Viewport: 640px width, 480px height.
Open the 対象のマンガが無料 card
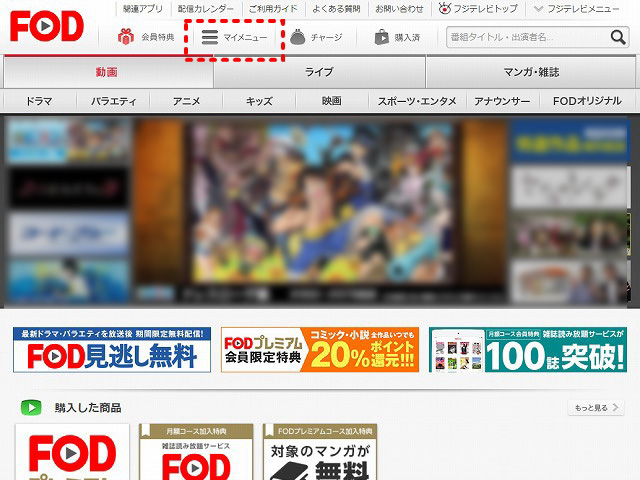320,452
